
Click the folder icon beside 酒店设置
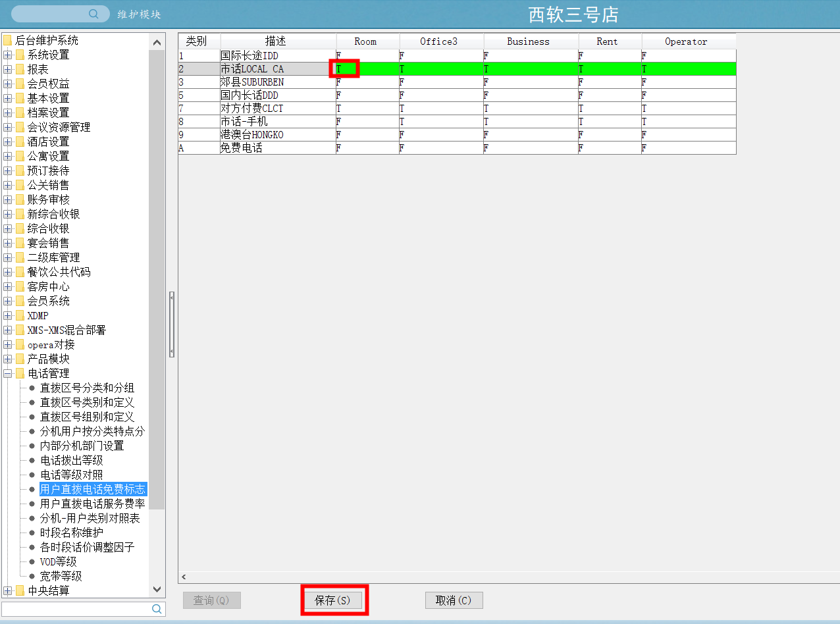coord(20,142)
